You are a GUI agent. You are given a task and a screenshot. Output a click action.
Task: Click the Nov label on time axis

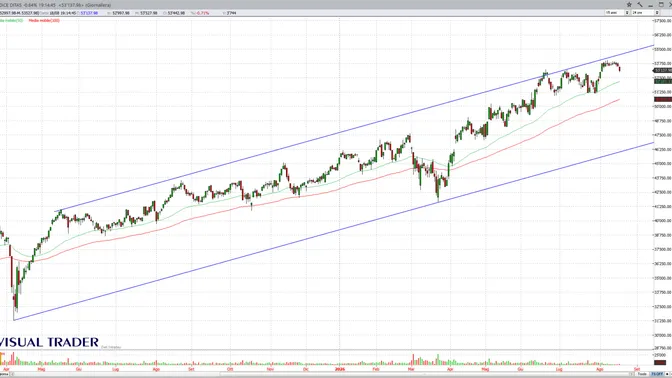270,369
